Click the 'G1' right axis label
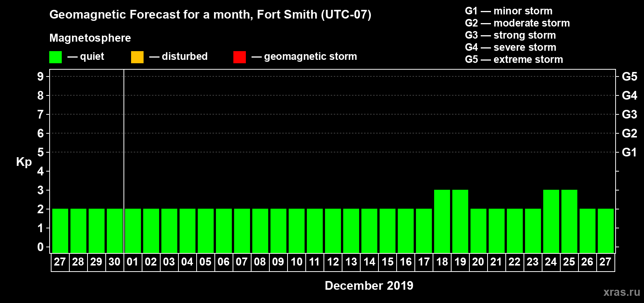The width and height of the screenshot is (644, 303). pyautogui.click(x=630, y=152)
